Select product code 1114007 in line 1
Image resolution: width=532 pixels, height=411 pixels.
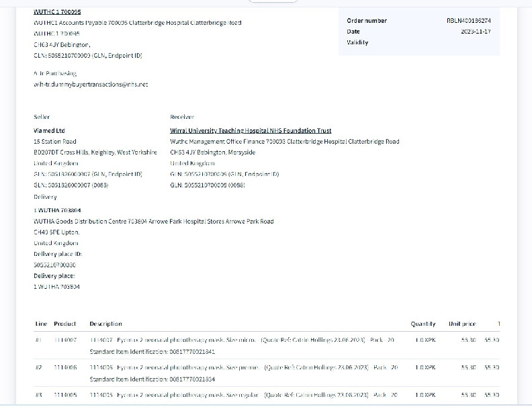[65, 340]
